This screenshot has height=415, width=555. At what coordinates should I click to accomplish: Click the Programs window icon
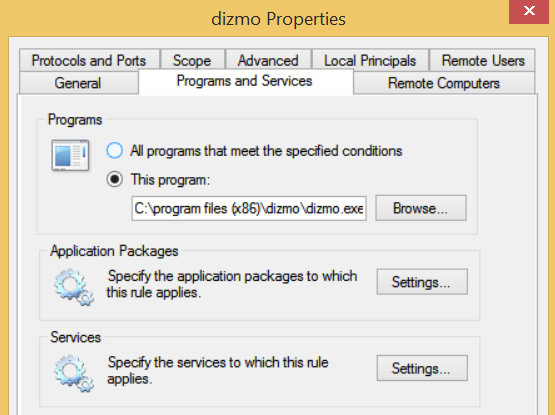tap(70, 155)
